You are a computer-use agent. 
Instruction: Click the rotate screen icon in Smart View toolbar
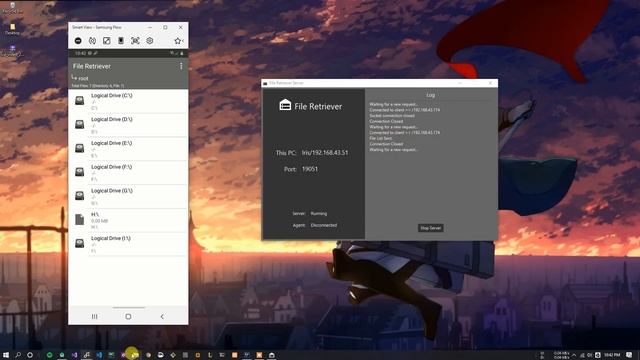(92, 41)
